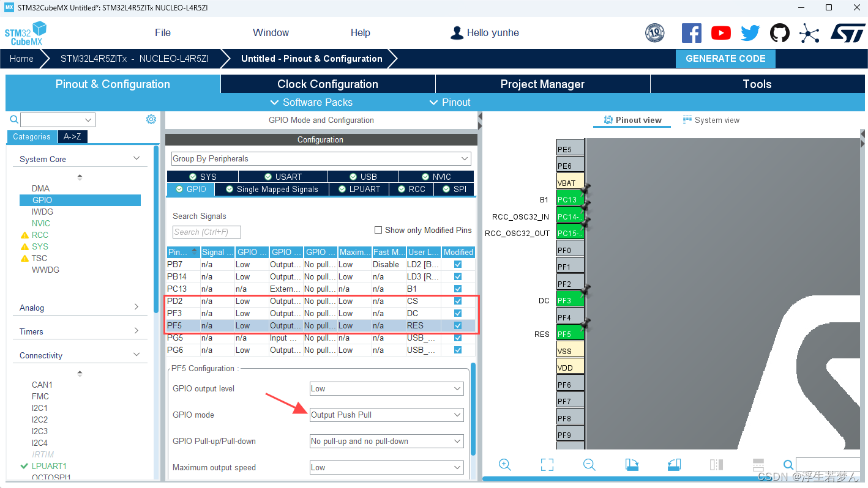Open the Group By Peripherals dropdown
Screen dimensions: 868x488
[321, 158]
